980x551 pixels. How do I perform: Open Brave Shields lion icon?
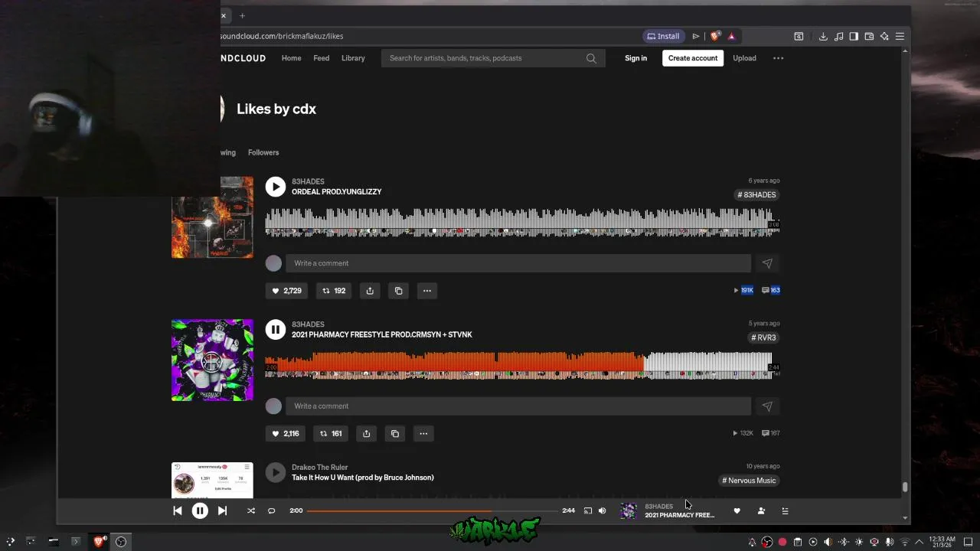tap(714, 36)
